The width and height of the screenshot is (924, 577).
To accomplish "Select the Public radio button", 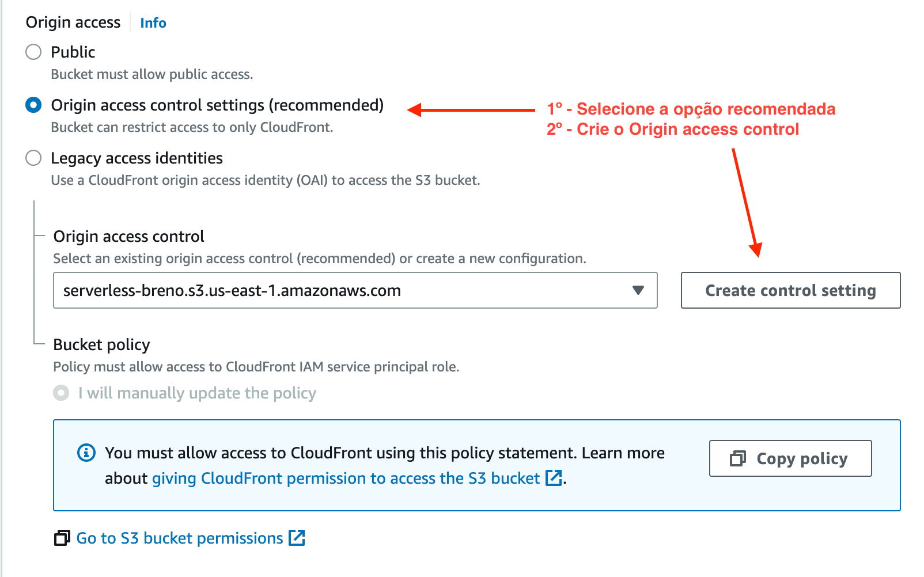I will coord(33,52).
